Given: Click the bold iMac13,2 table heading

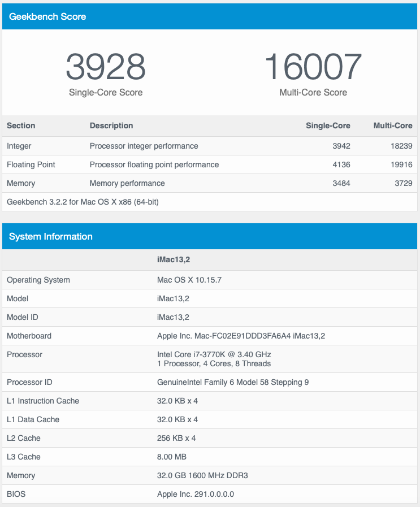Looking at the screenshot, I should 174,259.
